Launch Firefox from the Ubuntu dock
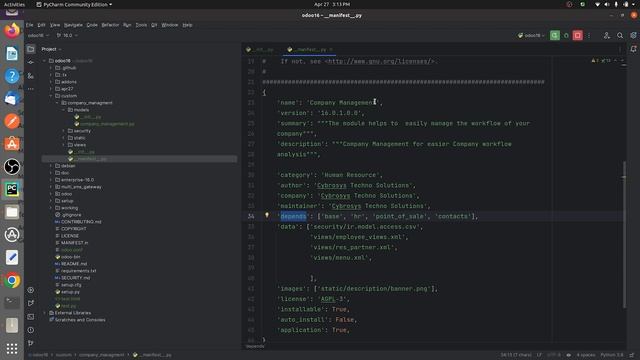Image resolution: width=640 pixels, height=360 pixels. 12,31
